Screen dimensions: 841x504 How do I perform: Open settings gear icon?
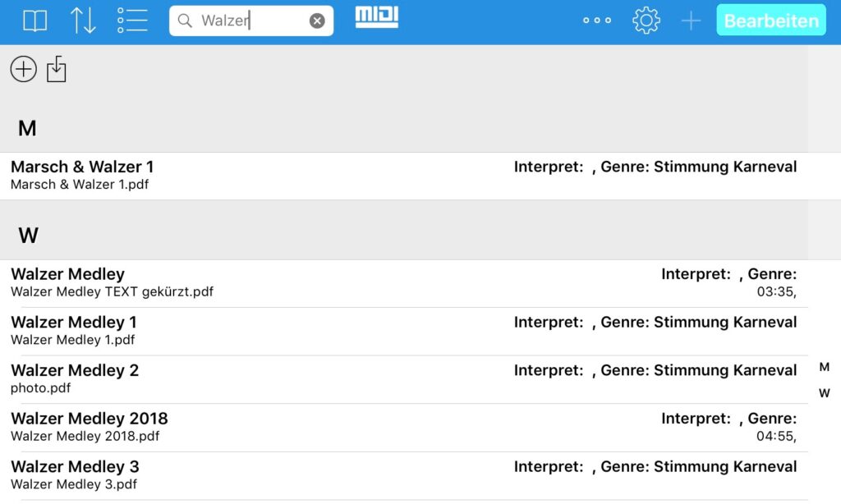(x=646, y=21)
